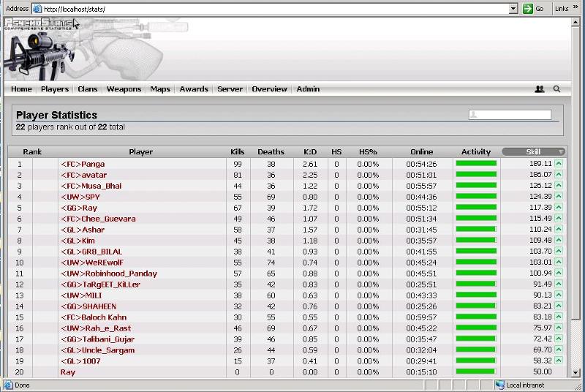
Task: Open player <UW>WeREwolF profile link
Action: pos(92,263)
